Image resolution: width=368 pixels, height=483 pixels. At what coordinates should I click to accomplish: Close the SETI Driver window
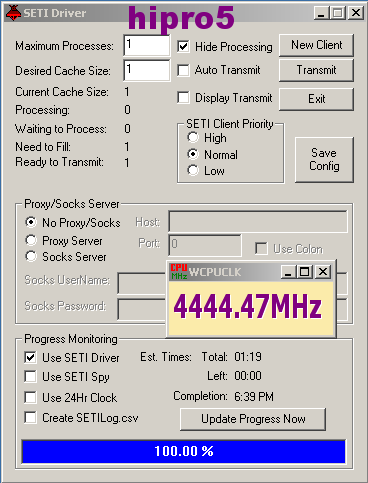point(355,13)
